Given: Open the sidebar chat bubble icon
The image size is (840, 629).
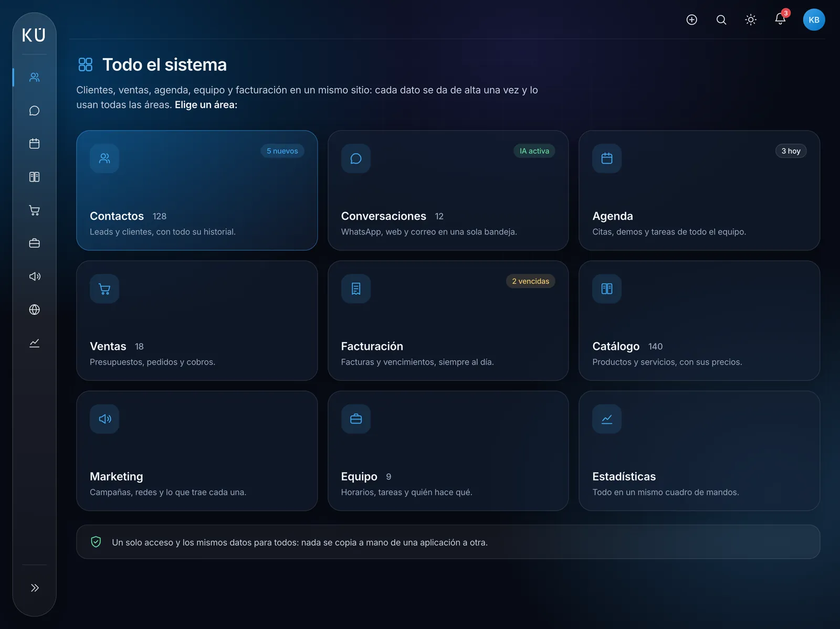Looking at the screenshot, I should [35, 111].
